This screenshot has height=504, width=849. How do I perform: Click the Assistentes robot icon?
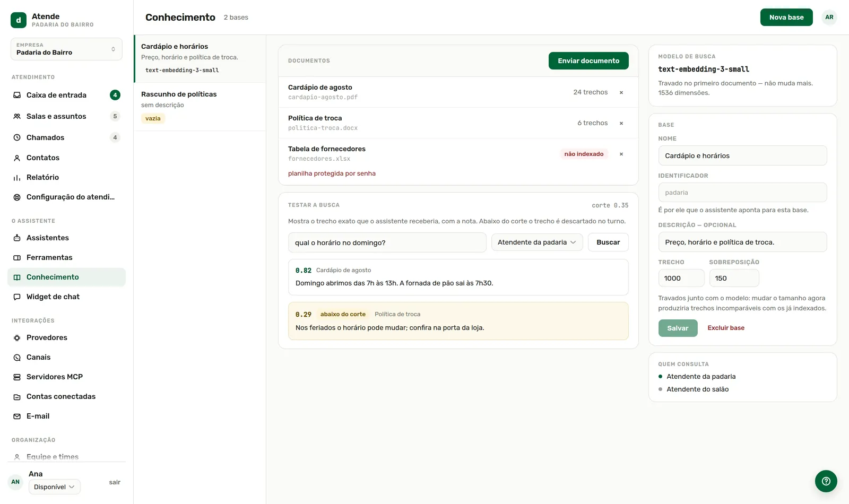[x=17, y=238]
